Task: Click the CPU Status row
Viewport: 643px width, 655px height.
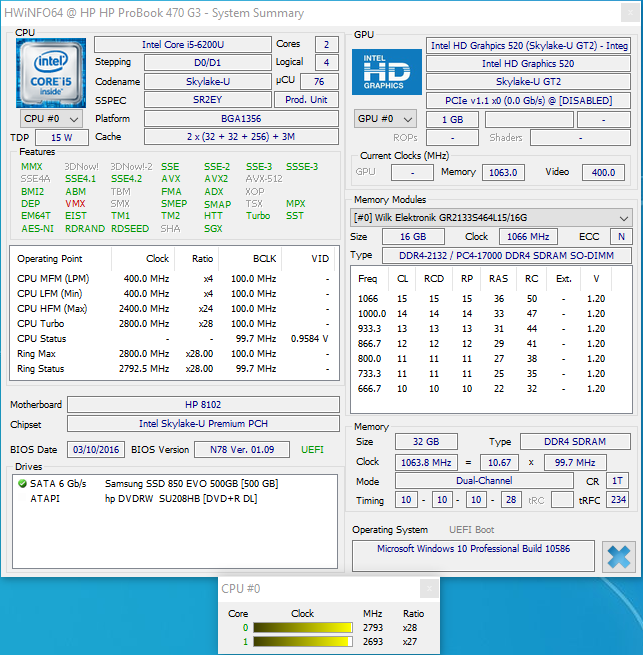Action: click(174, 339)
